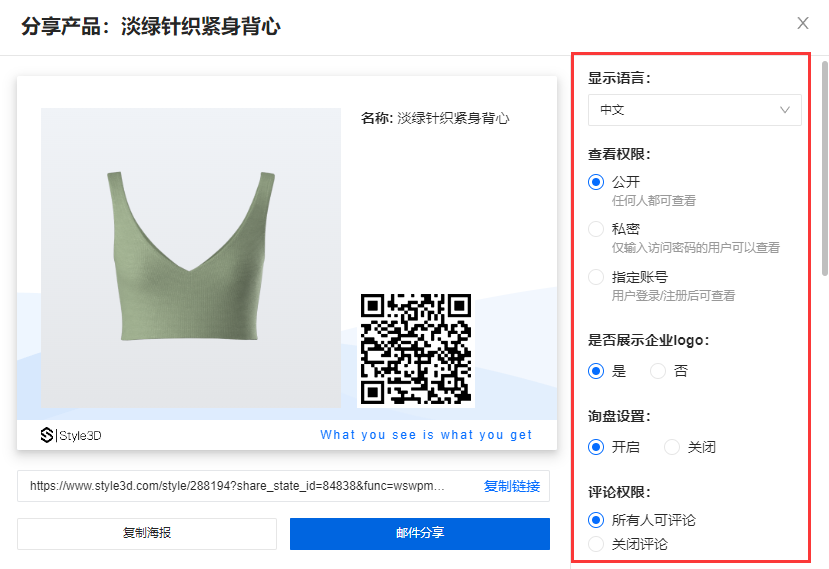Select the 公开 view permission

pyautogui.click(x=597, y=182)
